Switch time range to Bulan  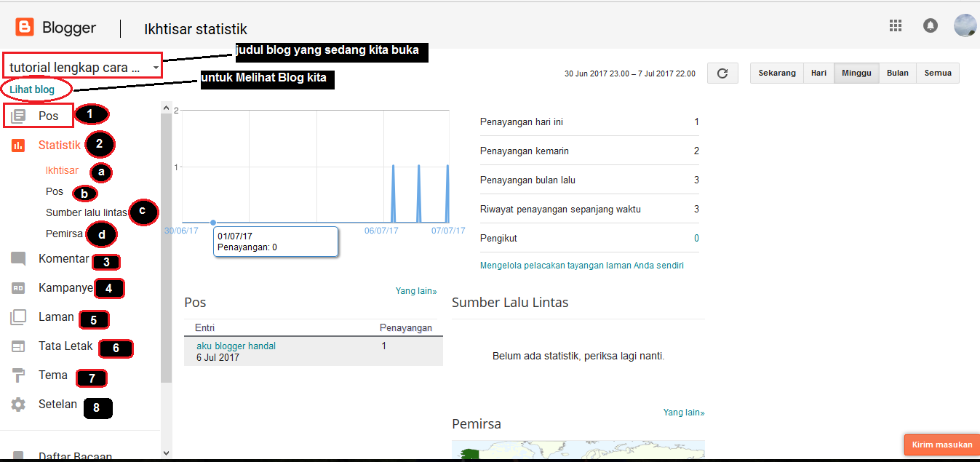coord(897,73)
